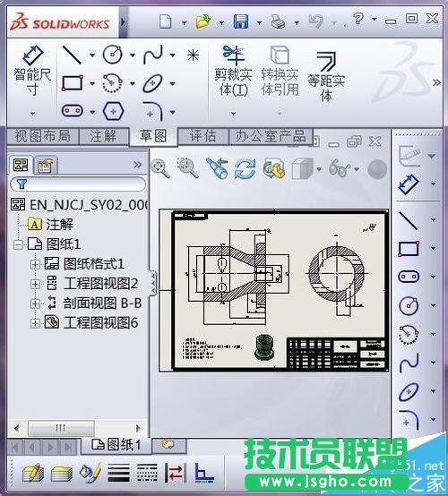Switch to 办公室产品 tab
The height and width of the screenshot is (496, 448).
pyautogui.click(x=271, y=136)
